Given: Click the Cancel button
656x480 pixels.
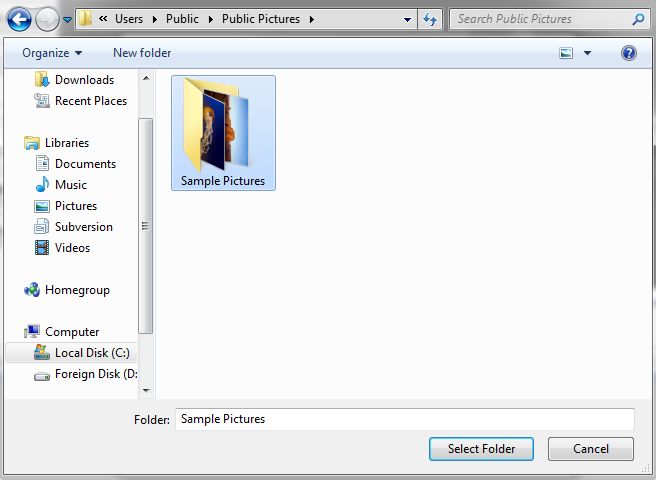Looking at the screenshot, I should click(x=591, y=449).
